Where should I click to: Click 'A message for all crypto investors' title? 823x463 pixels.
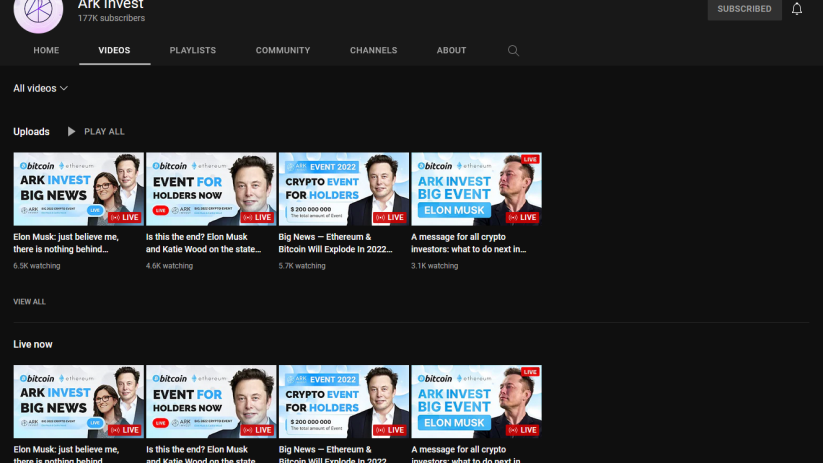[x=468, y=243]
